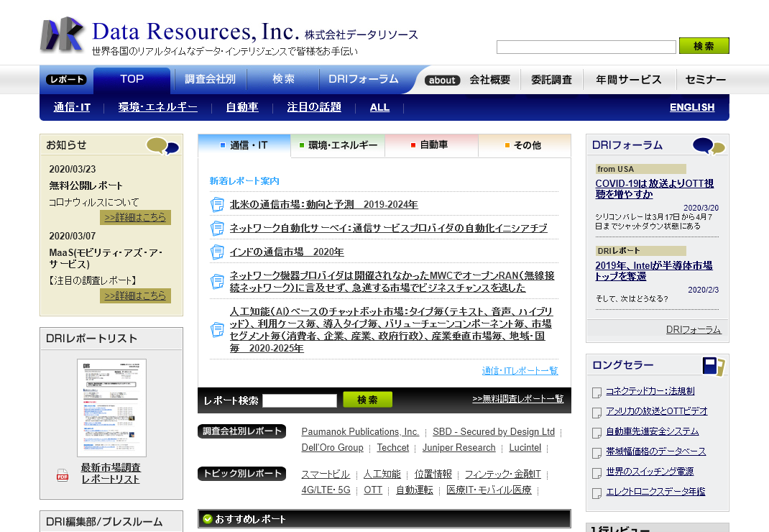Click 検索 button in レポート検索 bar

(367, 400)
